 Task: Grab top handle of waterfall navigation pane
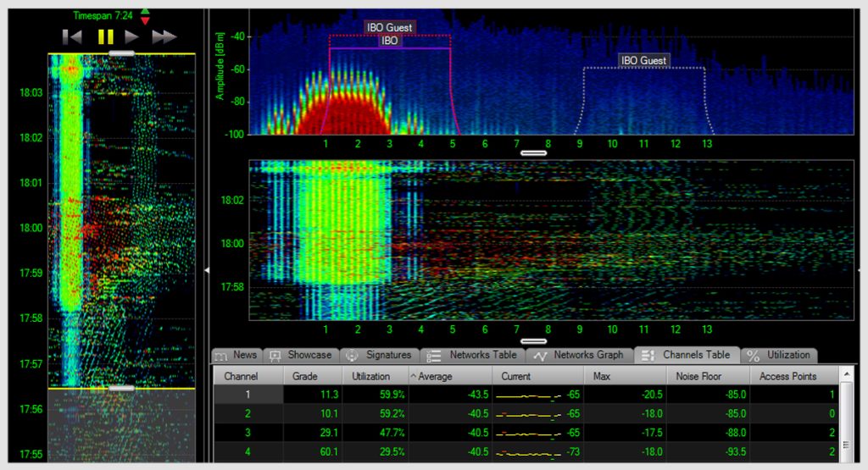point(122,53)
